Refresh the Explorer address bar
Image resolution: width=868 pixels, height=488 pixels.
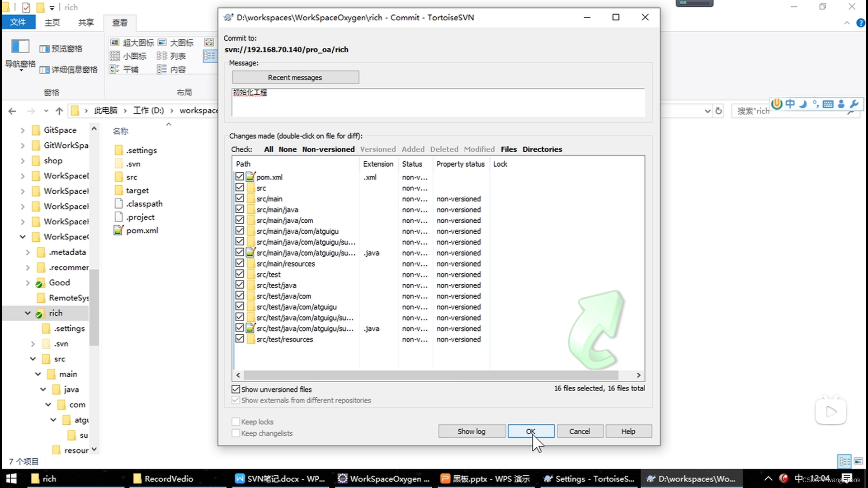coord(718,111)
